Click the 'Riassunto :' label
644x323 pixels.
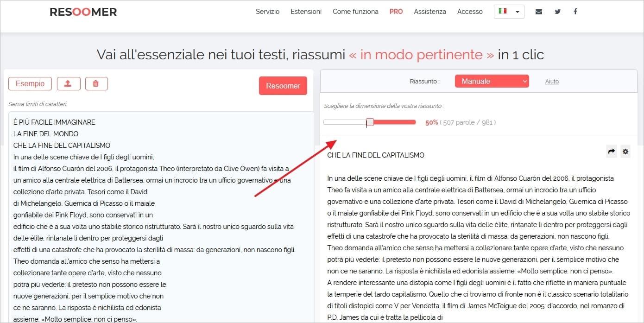[x=425, y=82]
